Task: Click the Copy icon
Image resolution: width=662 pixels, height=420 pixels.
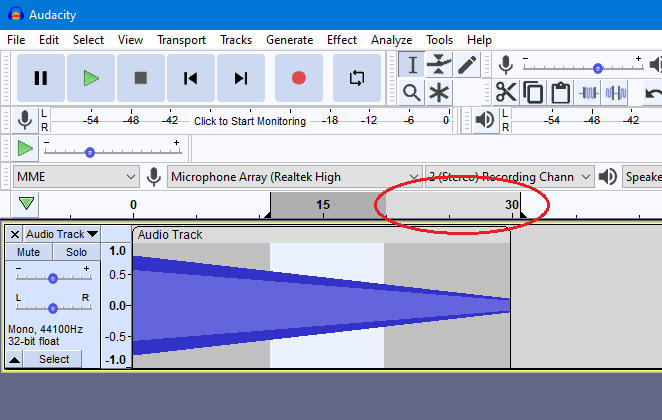Action: point(533,92)
